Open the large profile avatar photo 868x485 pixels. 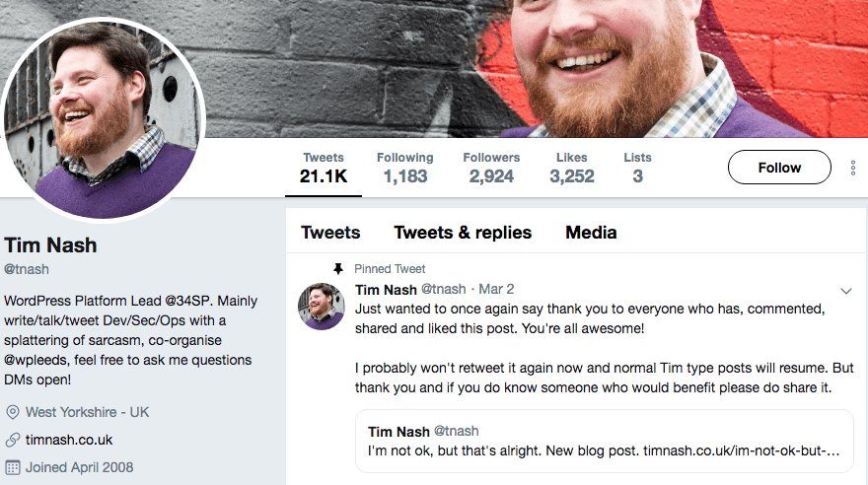click(x=104, y=119)
